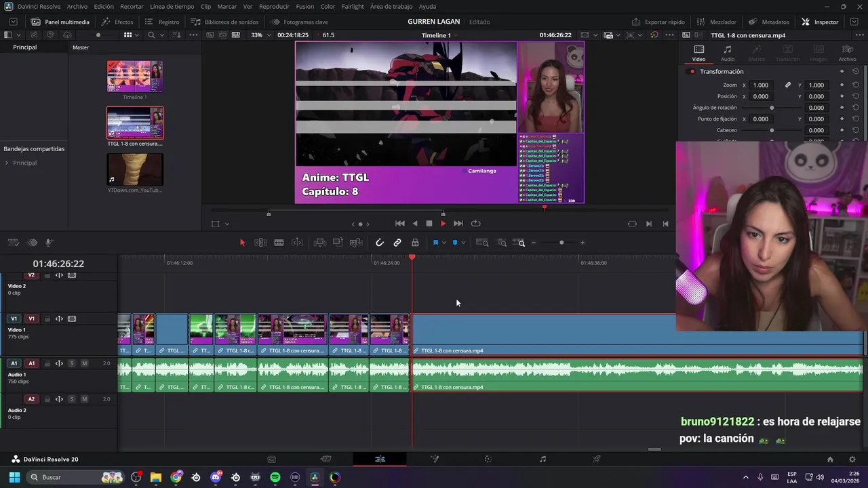Open the Fairlight menu
Screen dimensions: 868x488
point(353,6)
